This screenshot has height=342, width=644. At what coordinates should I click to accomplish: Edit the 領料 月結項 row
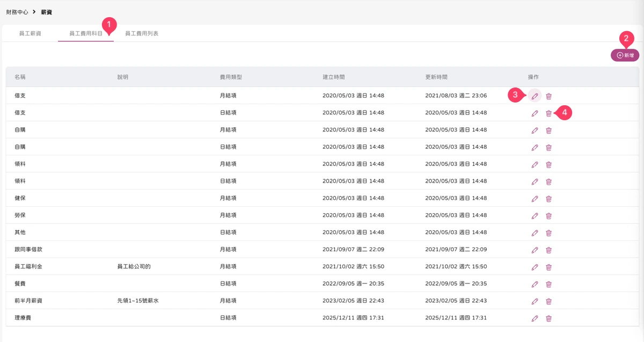pyautogui.click(x=535, y=165)
